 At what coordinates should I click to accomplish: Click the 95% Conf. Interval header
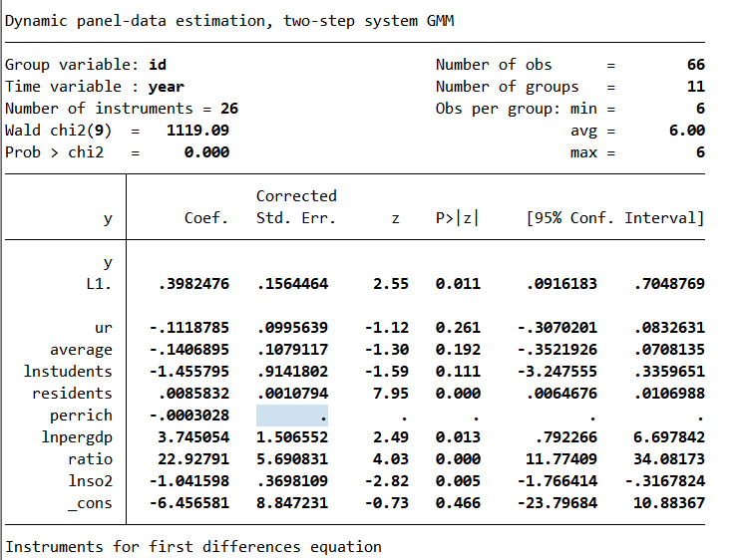614,218
